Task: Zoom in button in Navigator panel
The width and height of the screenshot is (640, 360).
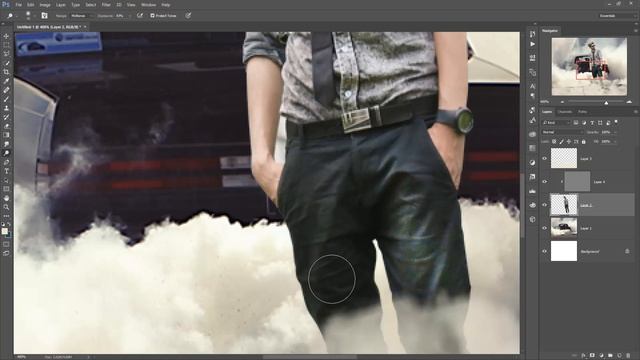Action: (629, 102)
